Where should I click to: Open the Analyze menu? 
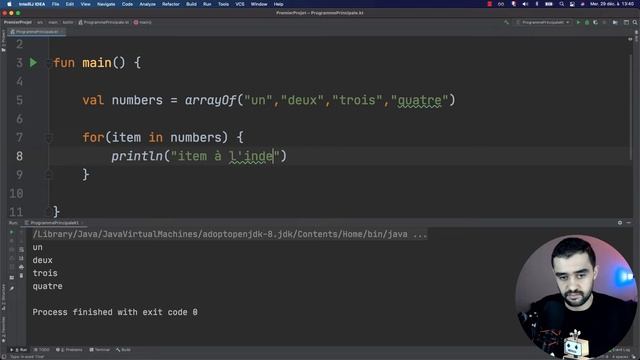[147, 4]
